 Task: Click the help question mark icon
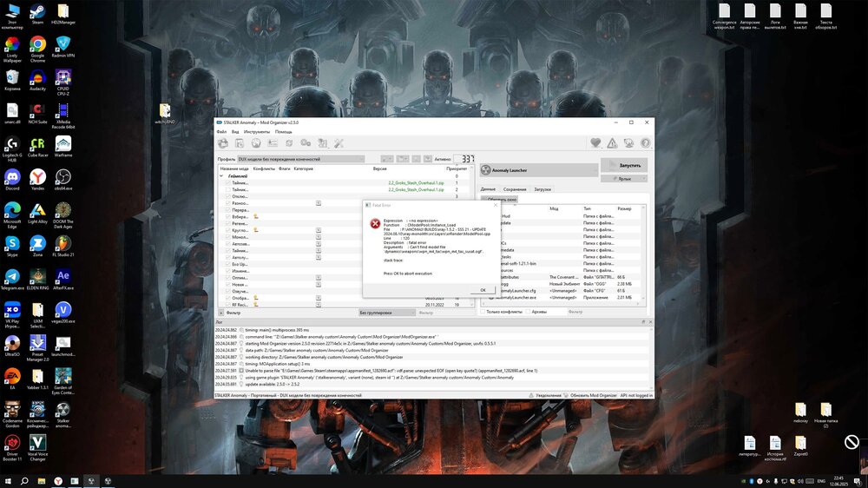(x=645, y=143)
